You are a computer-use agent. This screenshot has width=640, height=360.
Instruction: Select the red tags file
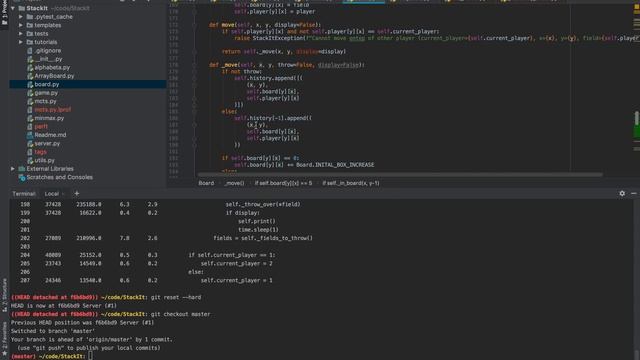[40, 152]
